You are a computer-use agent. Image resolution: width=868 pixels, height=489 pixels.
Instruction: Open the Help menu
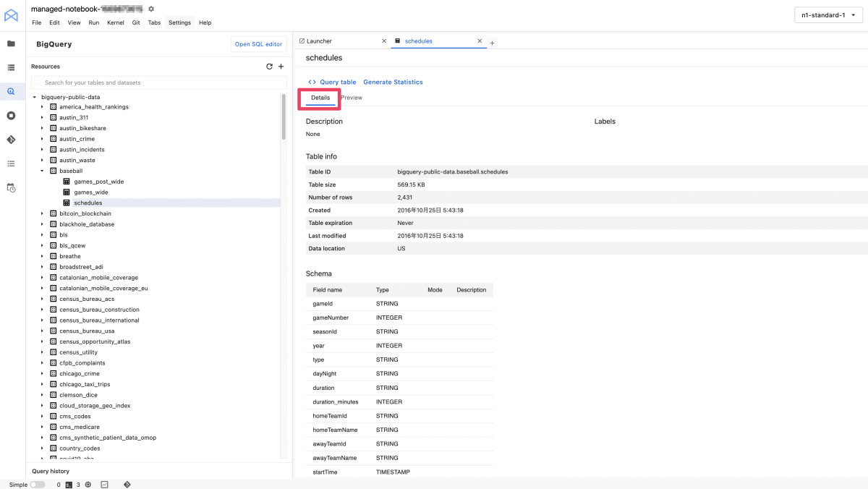pyautogui.click(x=205, y=22)
